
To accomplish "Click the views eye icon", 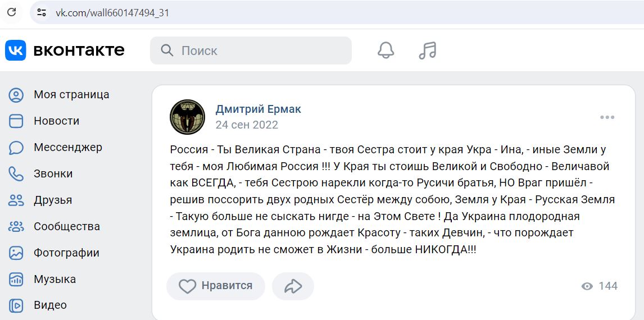I will (x=587, y=286).
